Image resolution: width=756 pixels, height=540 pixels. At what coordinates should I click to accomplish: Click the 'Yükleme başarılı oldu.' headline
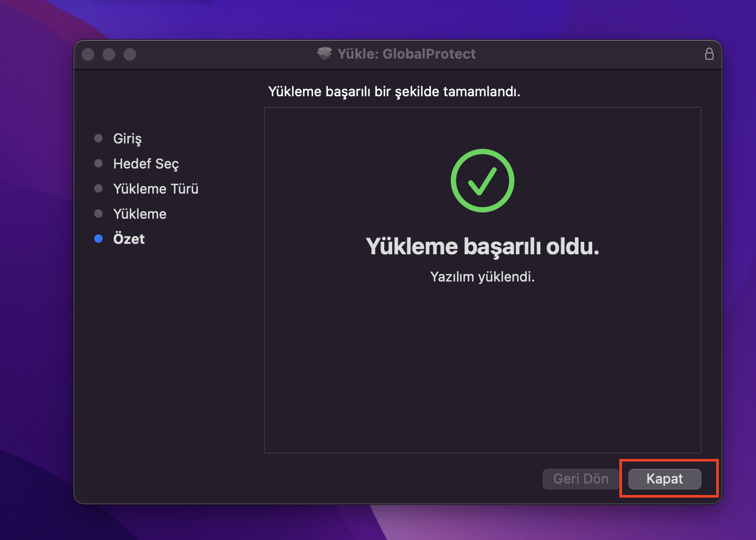coord(482,246)
